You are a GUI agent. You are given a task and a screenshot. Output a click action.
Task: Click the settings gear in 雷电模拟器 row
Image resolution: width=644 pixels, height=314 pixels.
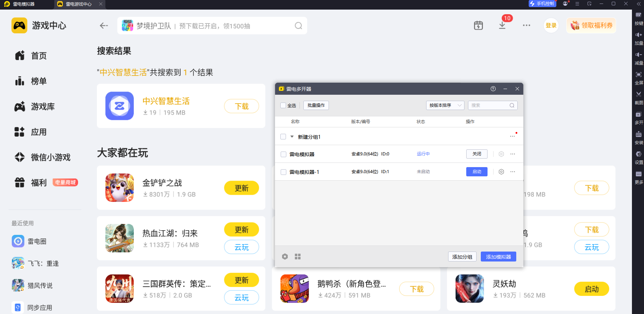[x=501, y=154]
